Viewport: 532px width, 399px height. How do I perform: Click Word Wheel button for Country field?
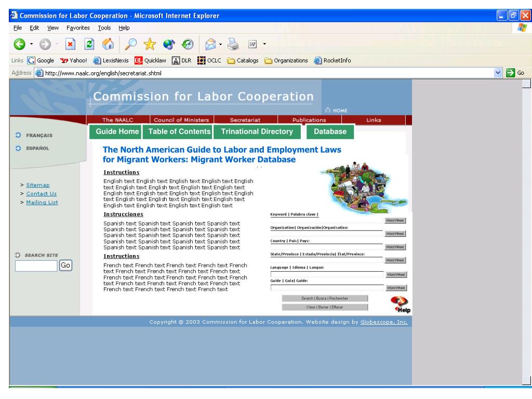pyautogui.click(x=395, y=247)
